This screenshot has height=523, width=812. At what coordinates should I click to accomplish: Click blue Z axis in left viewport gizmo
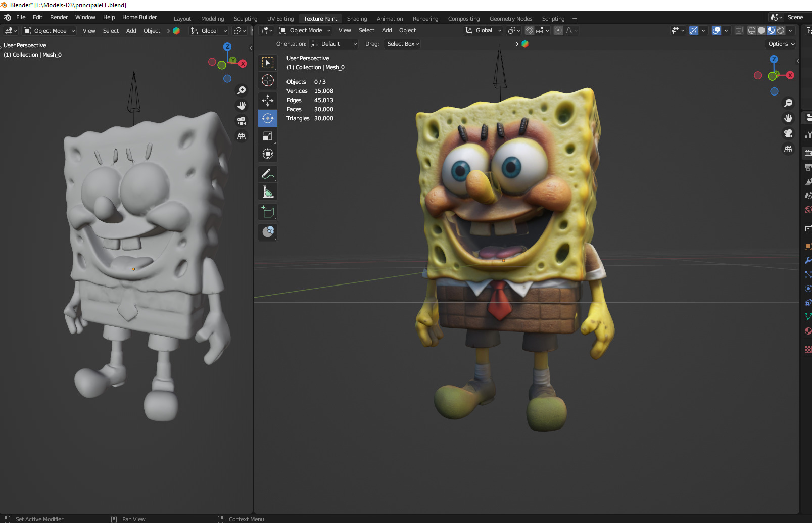(x=227, y=46)
